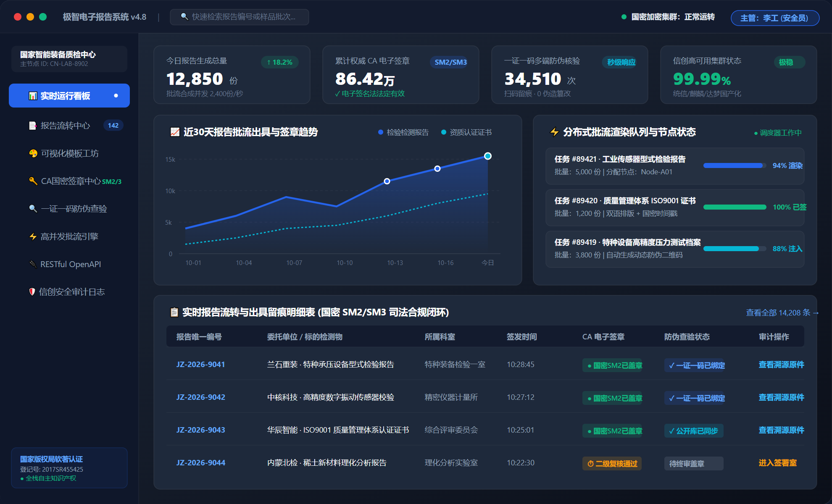The image size is (832, 504).
Task: Click the progress bar of task #89421
Action: point(735,165)
